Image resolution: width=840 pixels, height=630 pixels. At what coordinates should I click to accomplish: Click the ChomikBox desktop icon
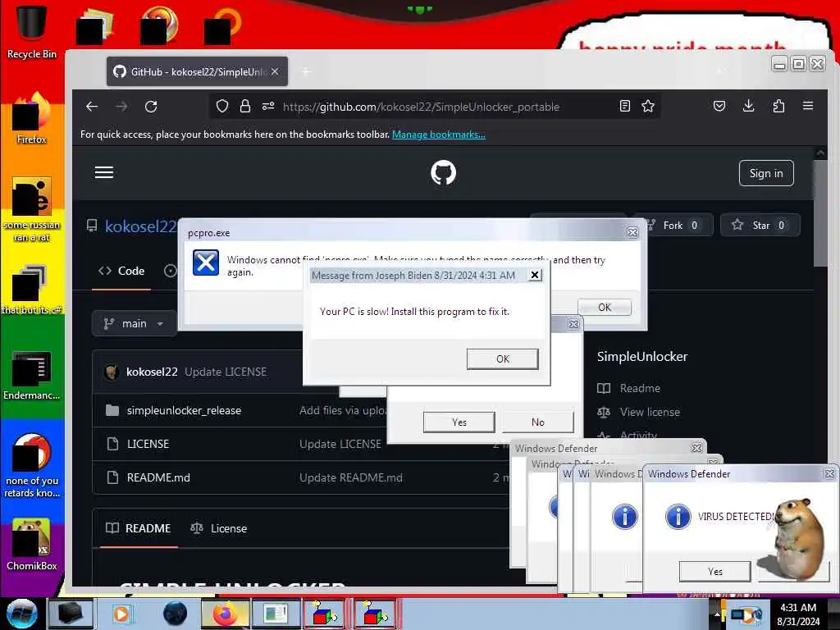point(31,545)
